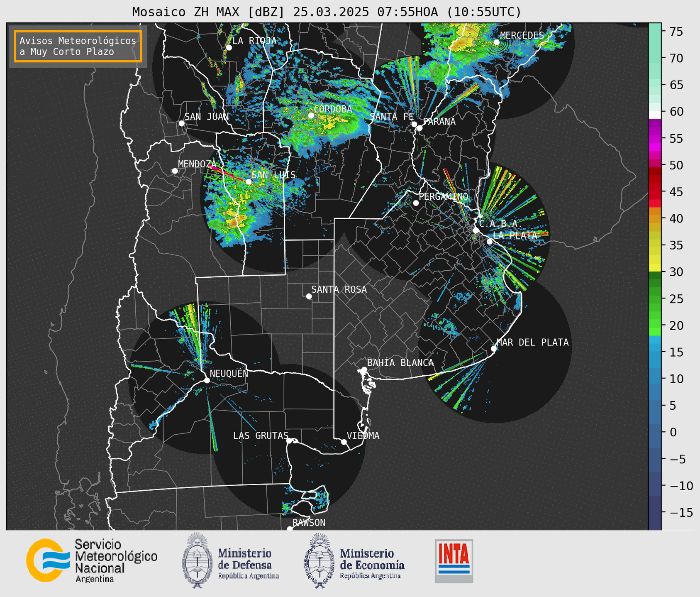Click the SAN JUAN city marker dot

tap(181, 123)
